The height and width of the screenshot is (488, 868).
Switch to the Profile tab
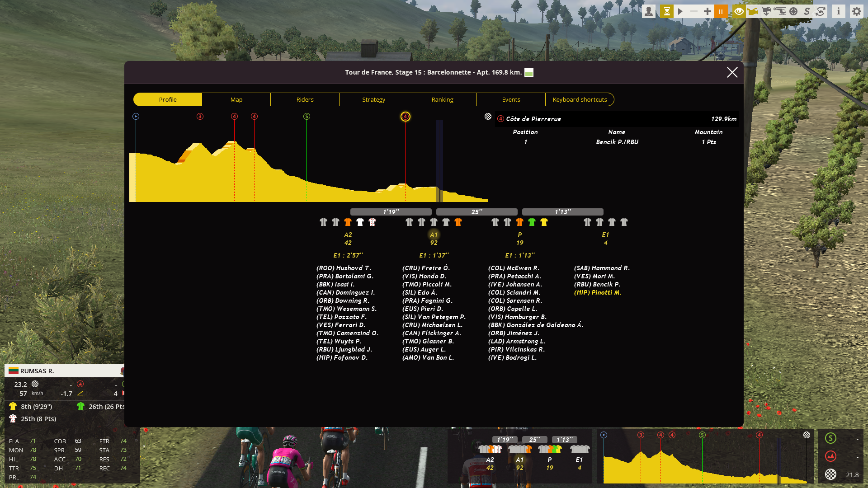click(x=168, y=99)
